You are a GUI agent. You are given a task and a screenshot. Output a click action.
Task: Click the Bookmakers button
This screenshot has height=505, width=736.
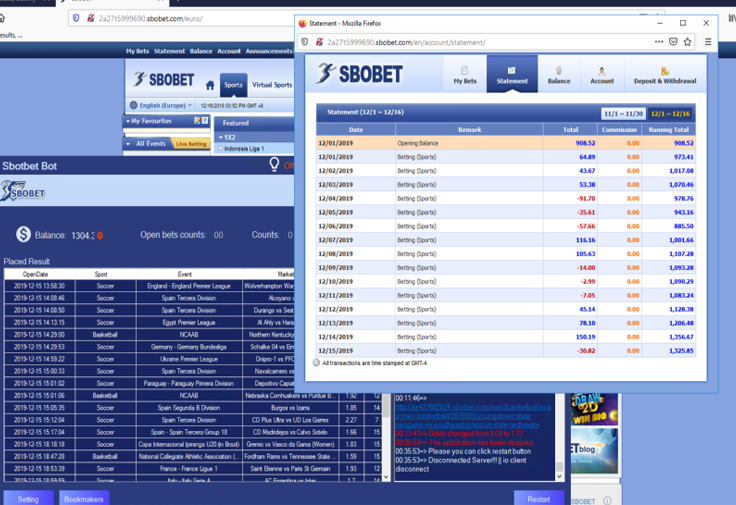click(x=84, y=499)
